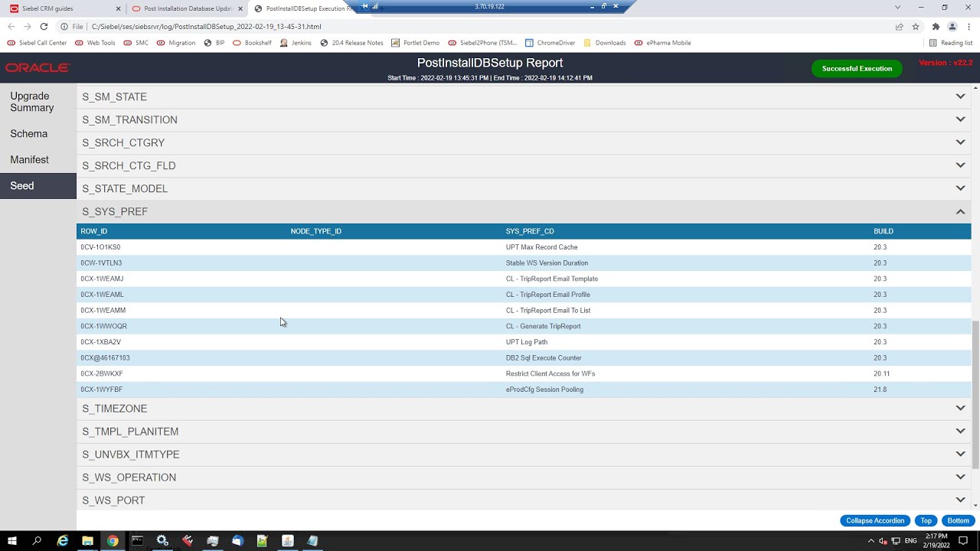
Task: Open ePharma Mobile bookmark
Action: tap(662, 43)
